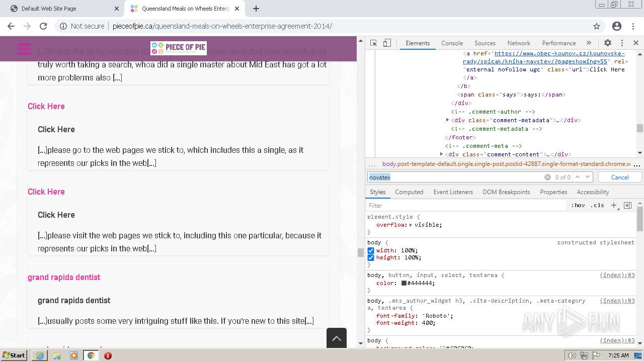644x362 pixels.
Task: Close the Queensland Meals on Wheels tab
Action: [237, 9]
